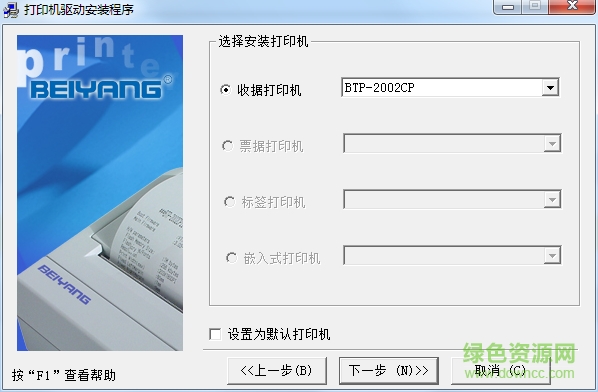This screenshot has width=598, height=392.
Task: Minimize the 打印机驱动安装程序 window
Action: click(x=508, y=6)
